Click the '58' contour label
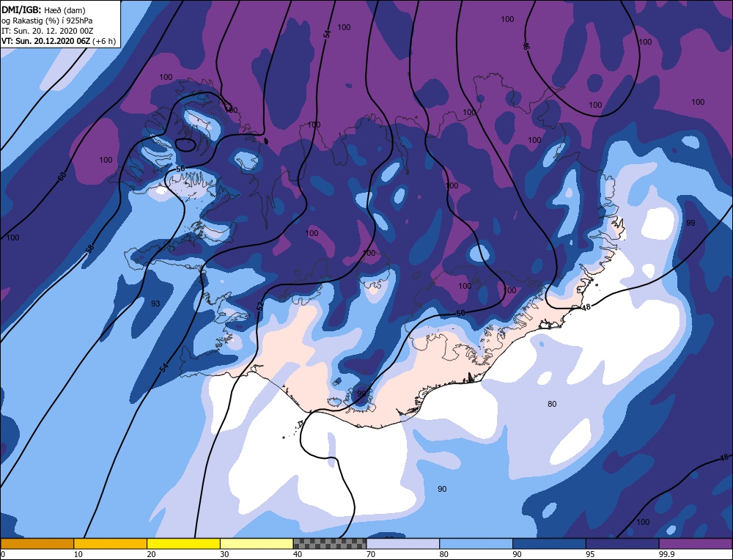This screenshot has height=560, width=733. tap(90, 248)
